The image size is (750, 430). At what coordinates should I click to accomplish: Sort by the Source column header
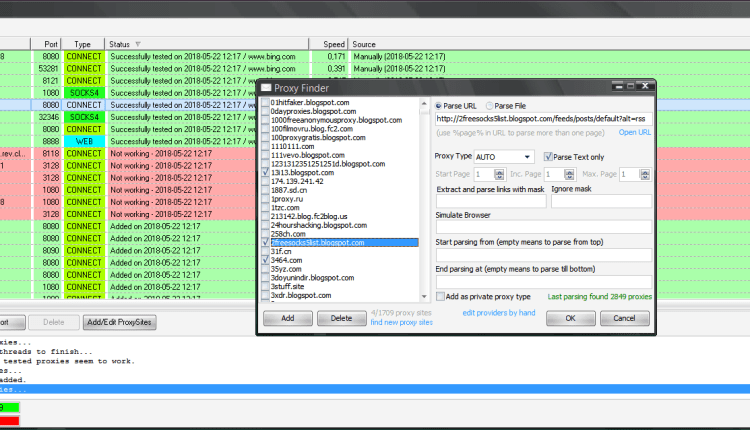pos(364,44)
